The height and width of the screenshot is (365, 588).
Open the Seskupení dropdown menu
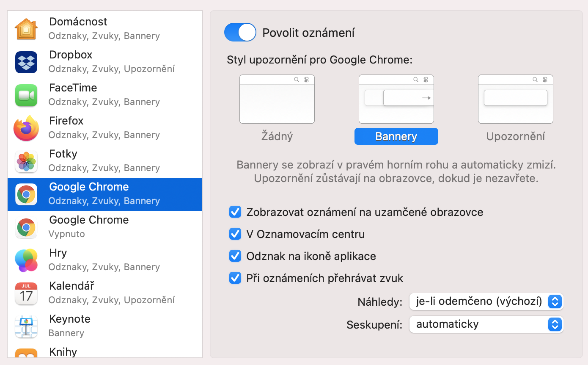pos(486,324)
